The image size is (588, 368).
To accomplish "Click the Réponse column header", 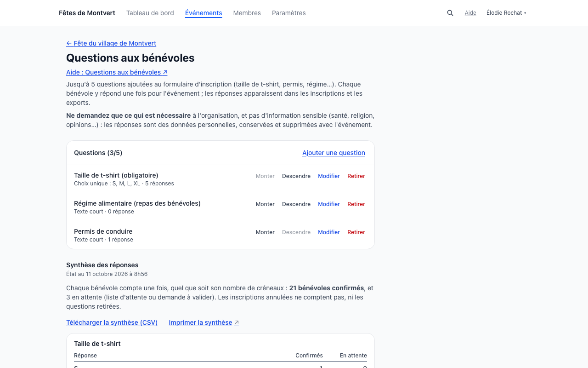I will (x=85, y=356).
